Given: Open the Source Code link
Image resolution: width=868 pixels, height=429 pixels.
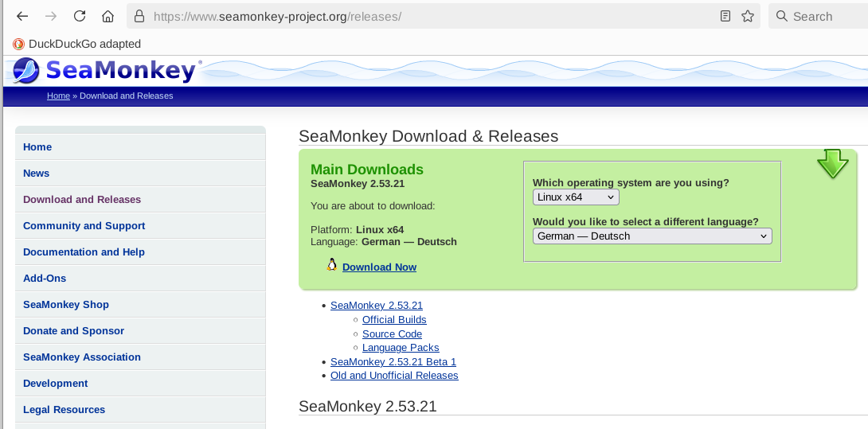Looking at the screenshot, I should pyautogui.click(x=392, y=333).
